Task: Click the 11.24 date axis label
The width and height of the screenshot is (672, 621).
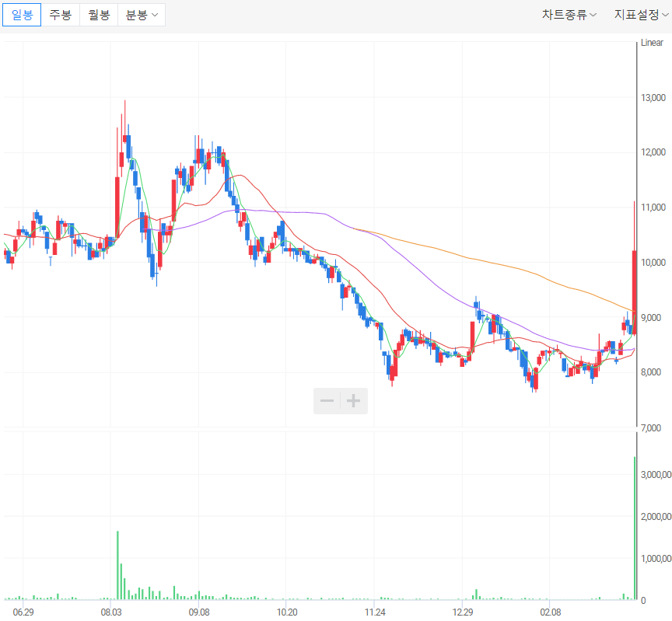Action: tap(375, 612)
